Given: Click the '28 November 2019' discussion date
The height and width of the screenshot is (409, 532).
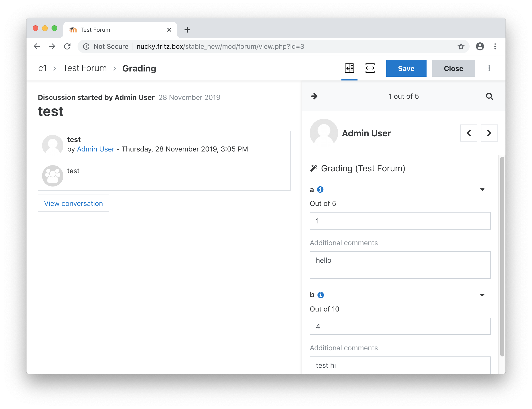Looking at the screenshot, I should pyautogui.click(x=189, y=97).
